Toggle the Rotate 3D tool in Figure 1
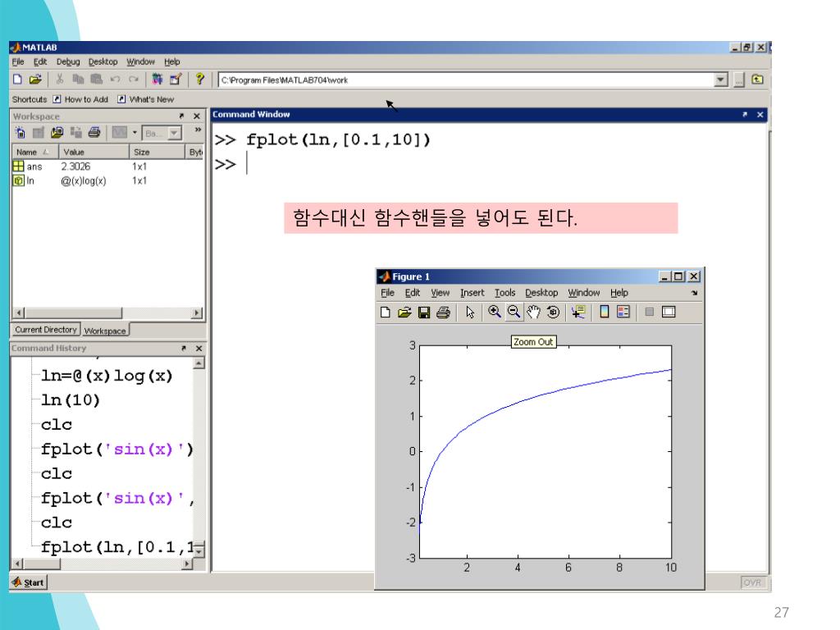This screenshot has width=840, height=630. coord(553,312)
